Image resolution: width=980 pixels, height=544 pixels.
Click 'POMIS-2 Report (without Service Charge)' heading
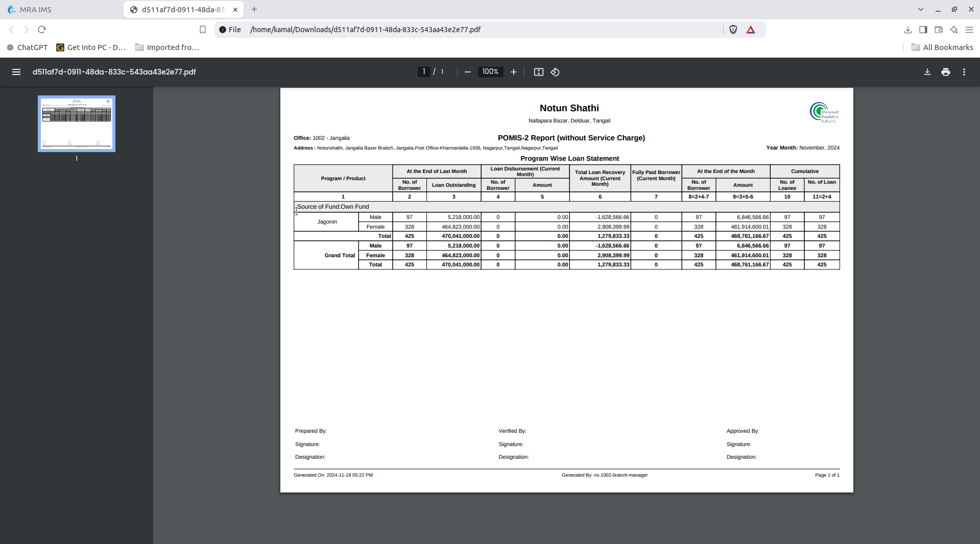pyautogui.click(x=571, y=138)
